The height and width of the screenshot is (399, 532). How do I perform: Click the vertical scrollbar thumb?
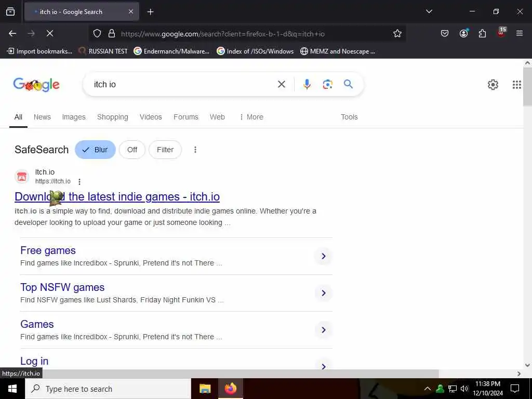527,87
